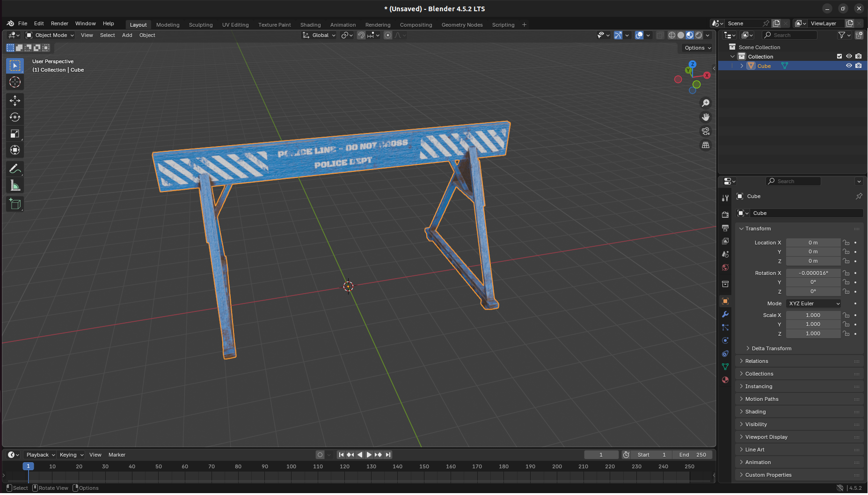
Task: Click the Location X field showing 0 m
Action: click(x=813, y=243)
